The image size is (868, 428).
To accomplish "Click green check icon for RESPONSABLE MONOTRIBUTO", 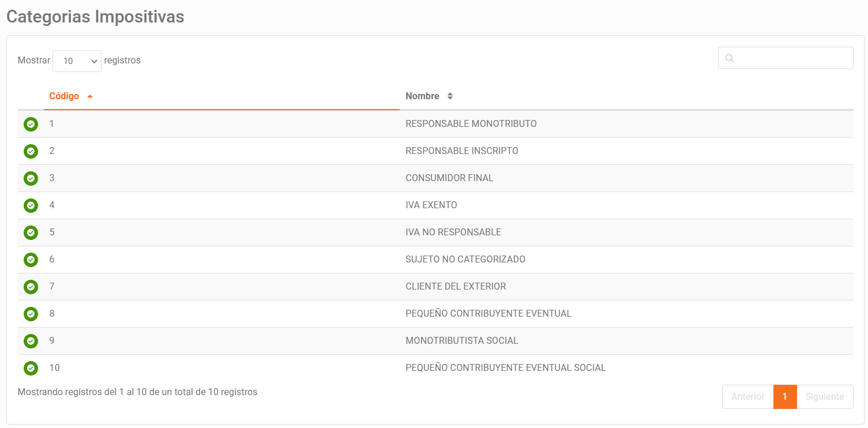I will 31,124.
